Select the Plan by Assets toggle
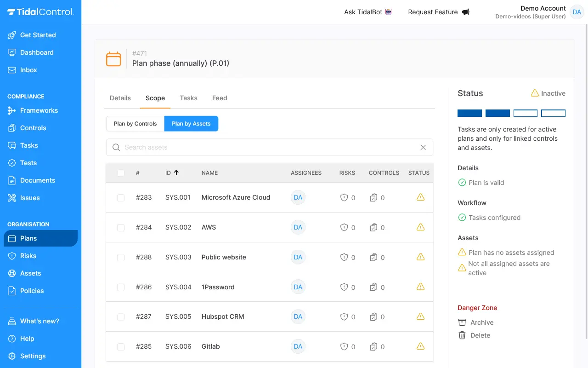The height and width of the screenshot is (368, 588). pos(191,124)
